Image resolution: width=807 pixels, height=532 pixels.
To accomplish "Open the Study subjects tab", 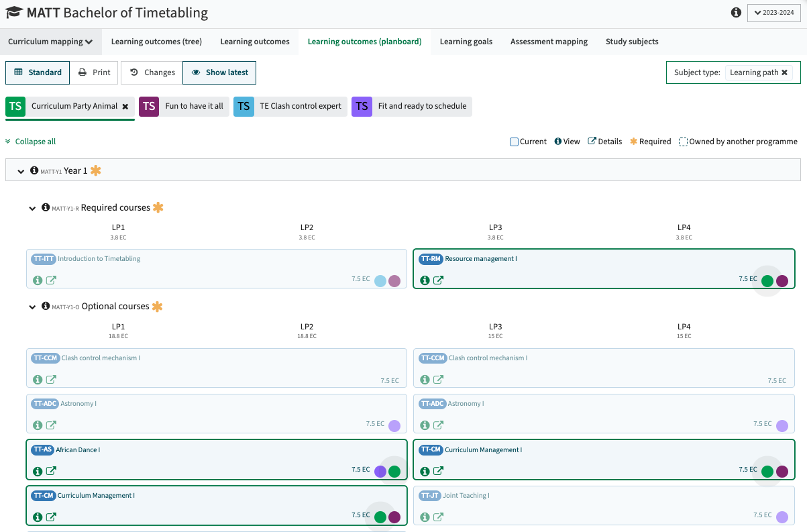I will (632, 42).
